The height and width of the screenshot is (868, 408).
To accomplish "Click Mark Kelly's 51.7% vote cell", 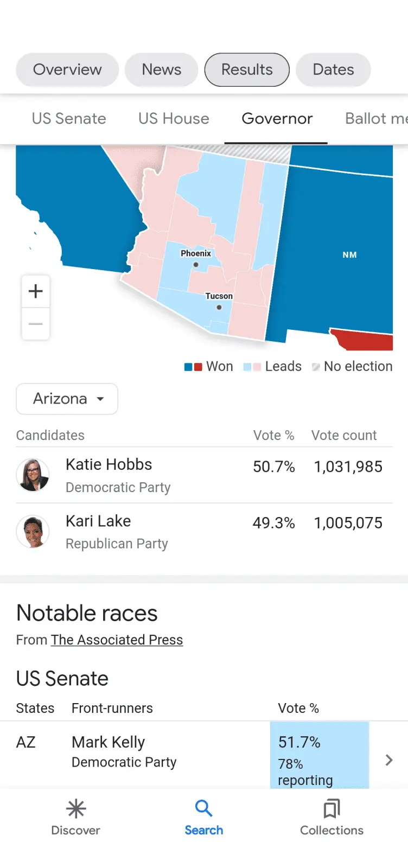I will pyautogui.click(x=319, y=755).
